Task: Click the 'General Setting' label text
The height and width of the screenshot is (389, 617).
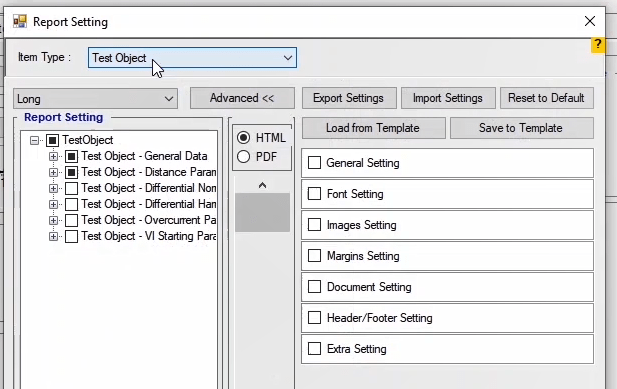Action: pyautogui.click(x=363, y=163)
